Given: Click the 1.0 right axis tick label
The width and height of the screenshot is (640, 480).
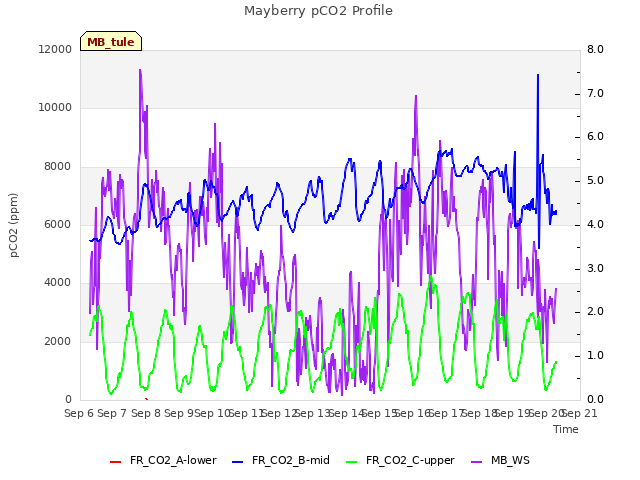Looking at the screenshot, I should (x=595, y=356).
